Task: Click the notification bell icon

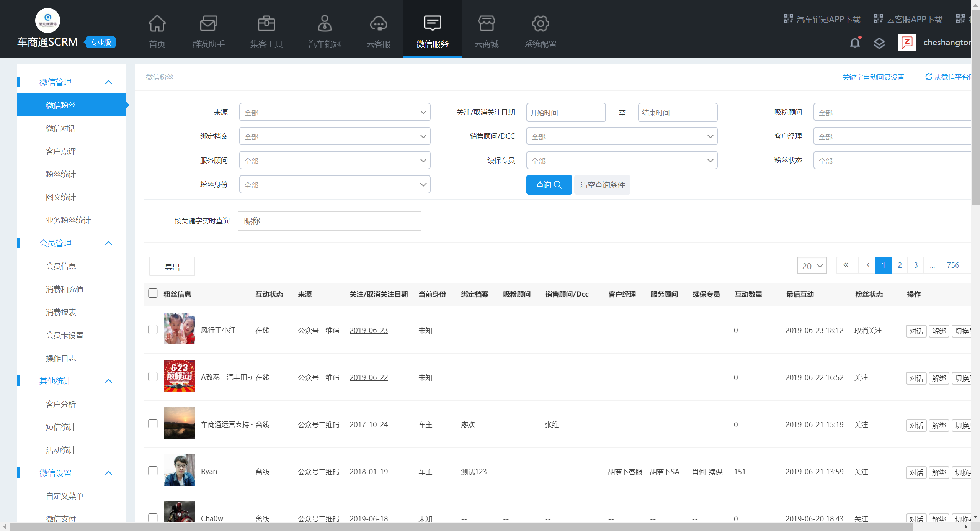Action: click(x=855, y=43)
